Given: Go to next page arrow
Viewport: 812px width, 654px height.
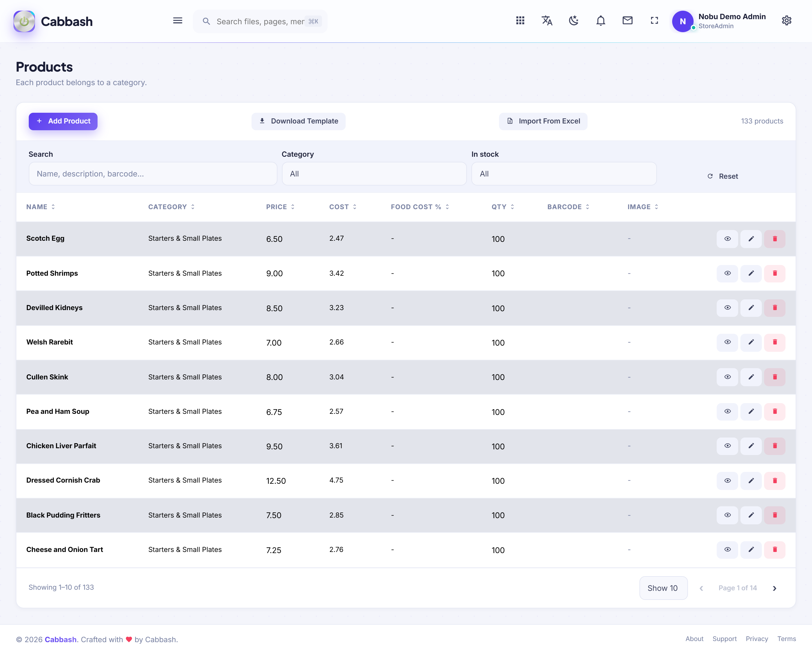Looking at the screenshot, I should tap(774, 588).
